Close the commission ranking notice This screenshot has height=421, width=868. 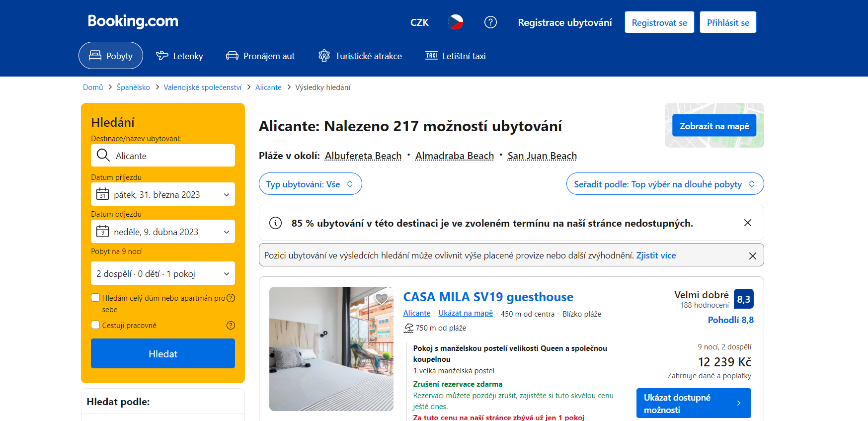coord(753,255)
